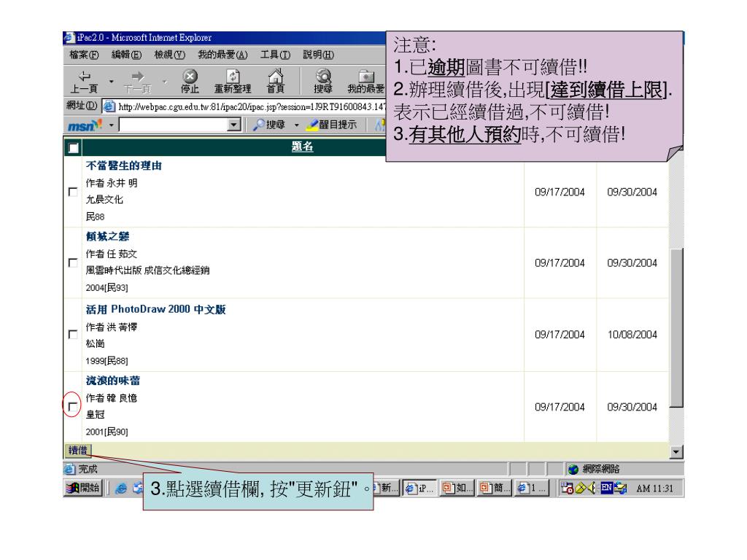Click the IE icon in title bar

pos(69,38)
